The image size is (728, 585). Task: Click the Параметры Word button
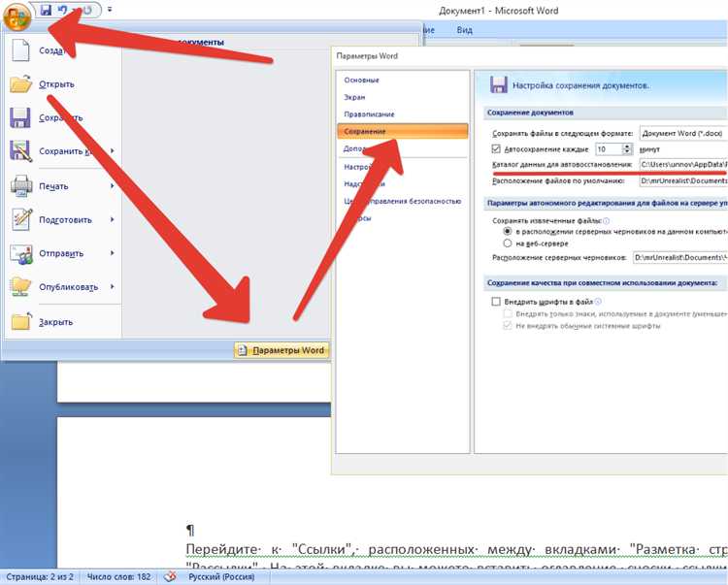[x=281, y=350]
